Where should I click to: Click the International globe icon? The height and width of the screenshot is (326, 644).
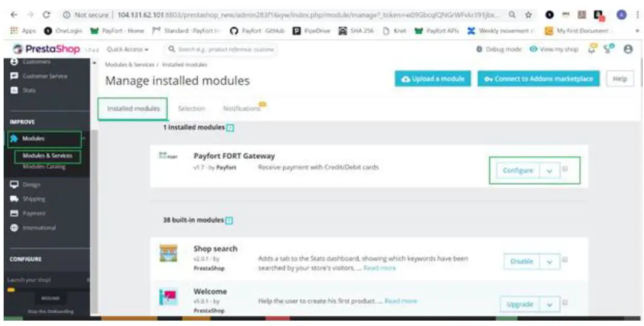[14, 227]
